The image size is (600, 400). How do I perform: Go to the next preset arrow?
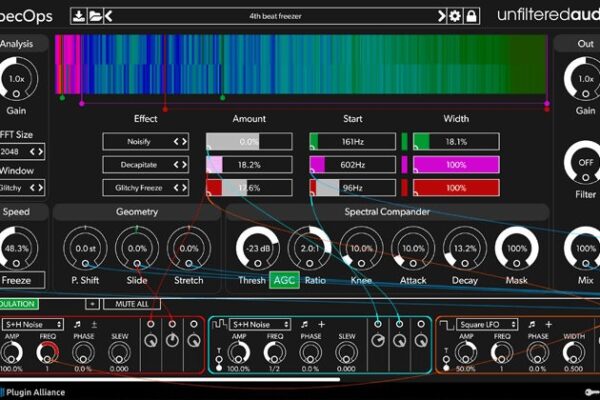(440, 16)
